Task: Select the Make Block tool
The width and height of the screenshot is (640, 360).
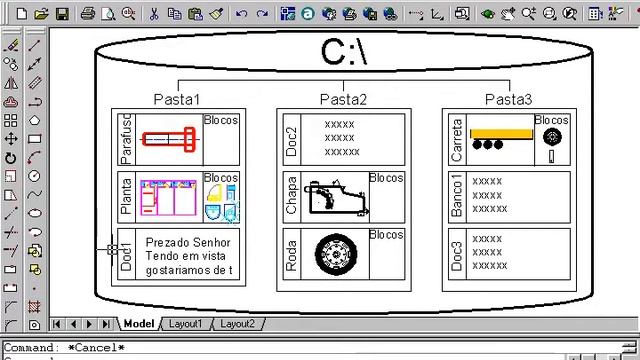Action: click(x=35, y=269)
